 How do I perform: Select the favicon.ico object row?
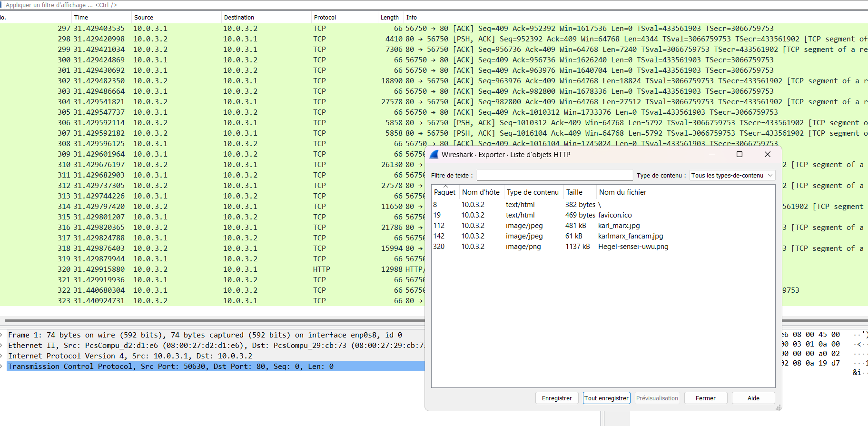[603, 215]
